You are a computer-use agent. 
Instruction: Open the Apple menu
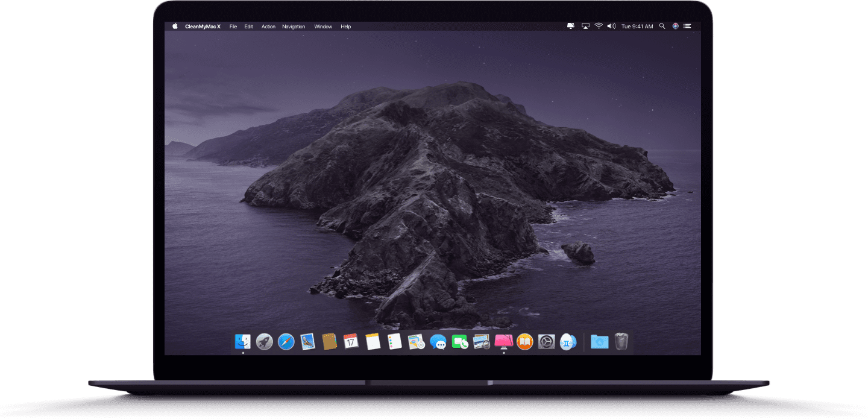pos(175,26)
